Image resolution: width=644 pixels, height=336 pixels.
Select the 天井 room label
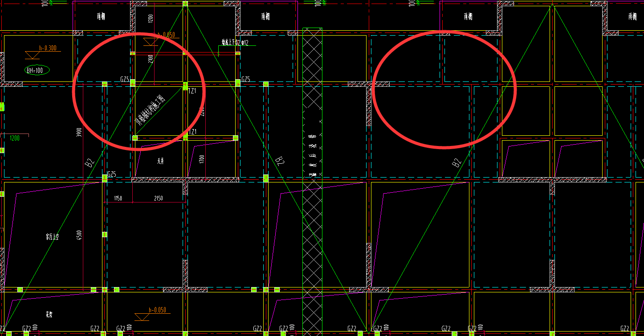[x=161, y=160]
